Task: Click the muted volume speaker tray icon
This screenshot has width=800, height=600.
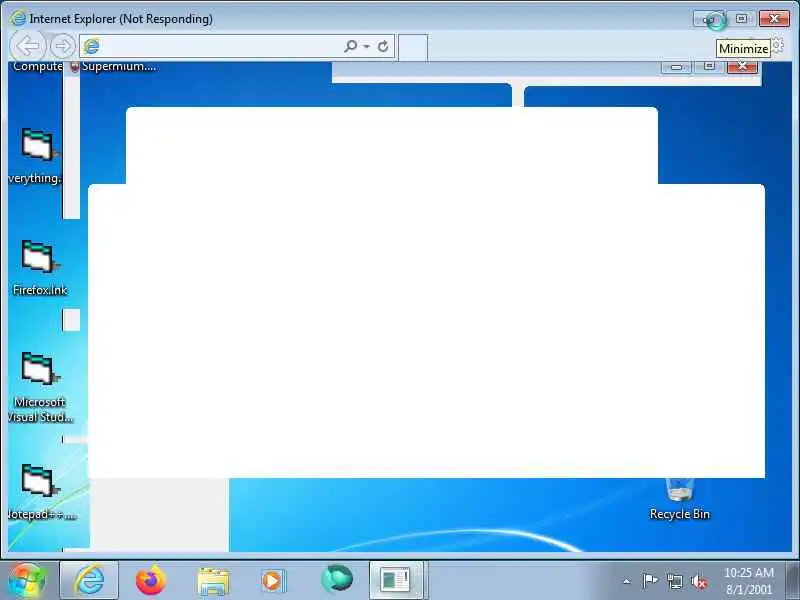Action: pyautogui.click(x=699, y=581)
